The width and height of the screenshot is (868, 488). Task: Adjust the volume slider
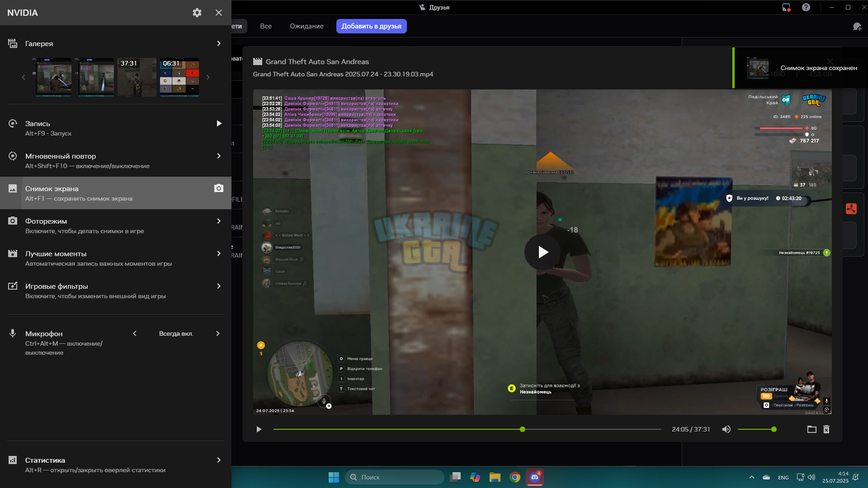pyautogui.click(x=757, y=429)
